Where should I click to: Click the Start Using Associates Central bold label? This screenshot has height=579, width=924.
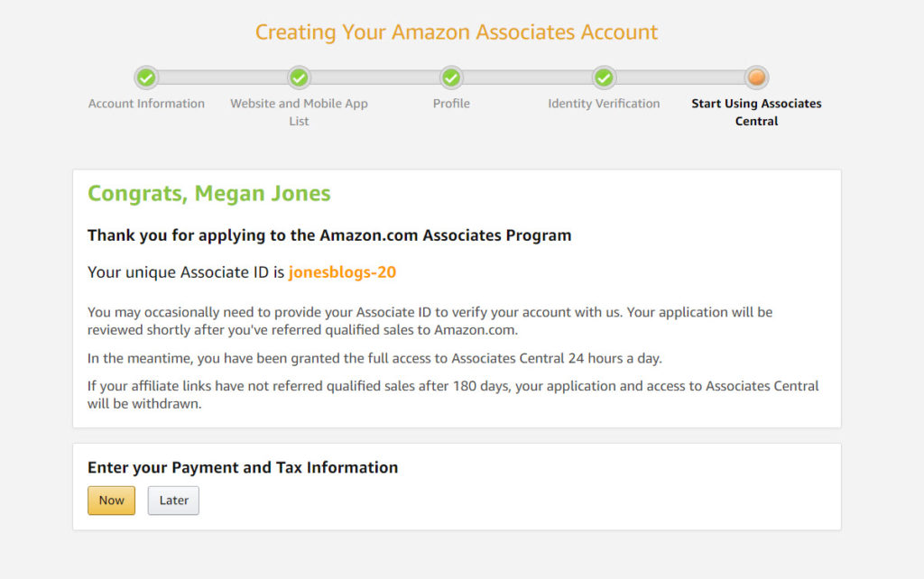756,112
